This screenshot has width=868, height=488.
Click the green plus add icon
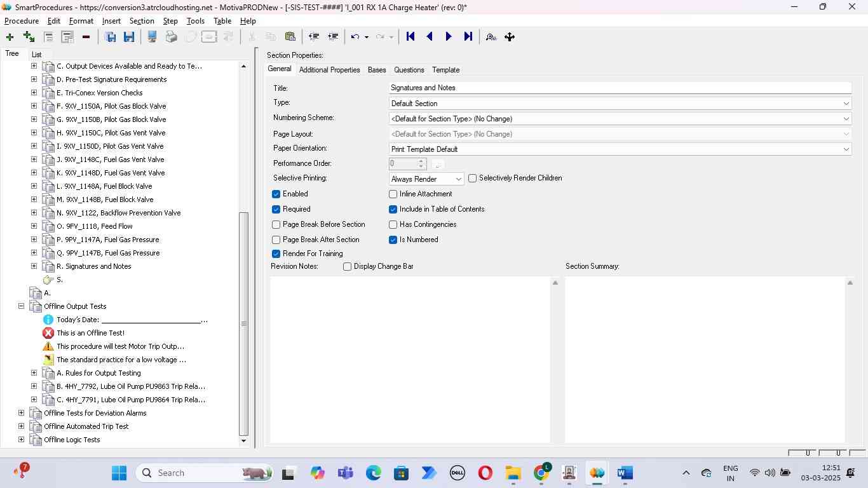click(x=10, y=37)
